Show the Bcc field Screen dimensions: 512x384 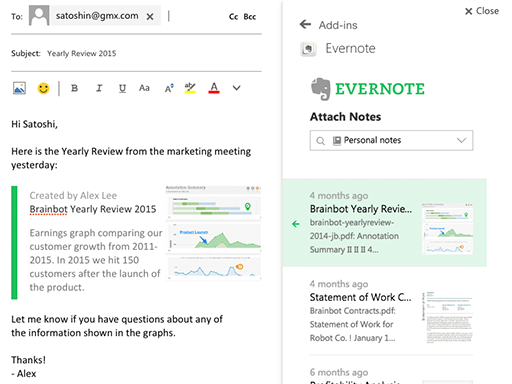tap(250, 17)
